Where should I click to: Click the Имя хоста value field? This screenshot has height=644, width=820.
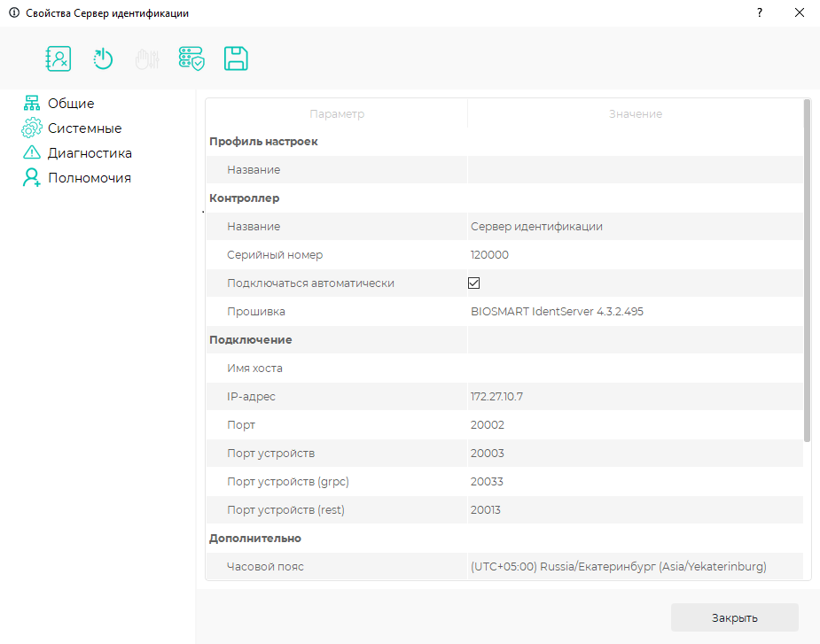pyautogui.click(x=635, y=368)
